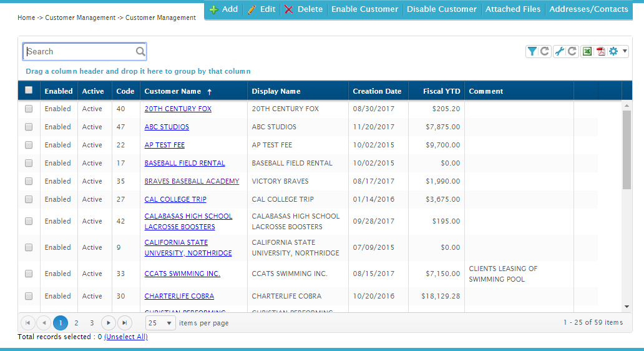Click the $18,129.28 fiscal YTD value
The width and height of the screenshot is (644, 351).
(x=441, y=296)
